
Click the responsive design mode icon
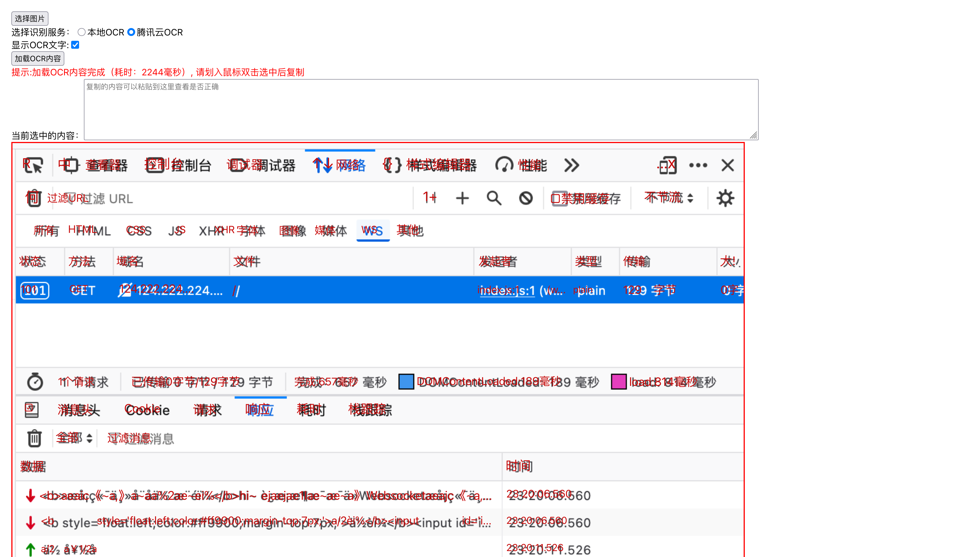667,165
